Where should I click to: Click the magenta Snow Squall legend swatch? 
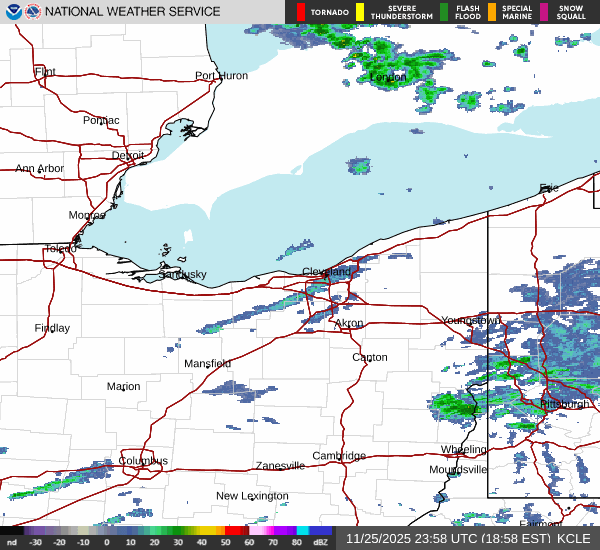[544, 12]
